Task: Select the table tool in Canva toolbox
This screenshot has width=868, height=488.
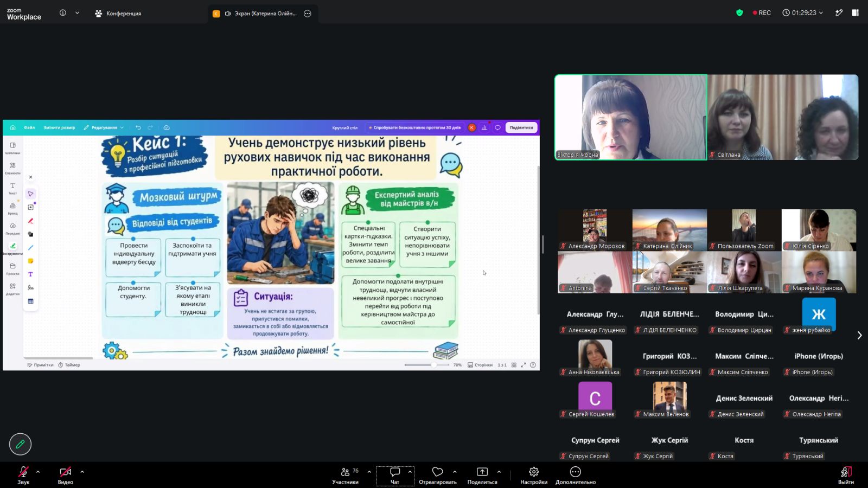Action: click(30, 301)
